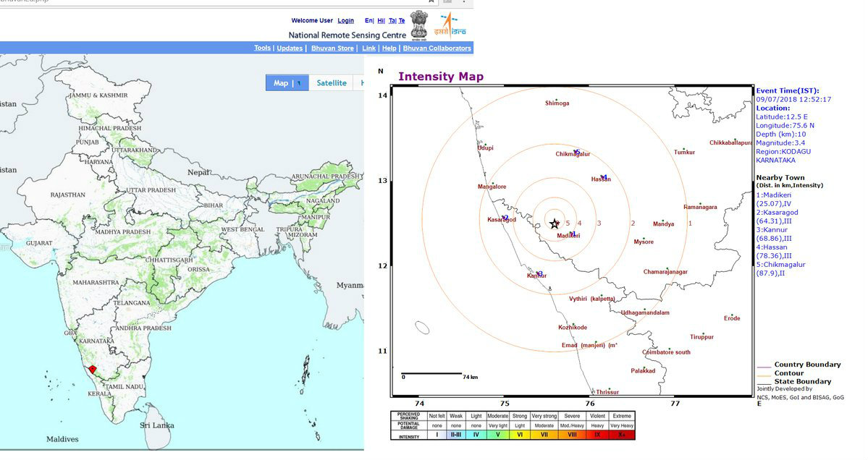Click intensity VII yellow legend swatch
868x460 pixels.
coord(544,435)
